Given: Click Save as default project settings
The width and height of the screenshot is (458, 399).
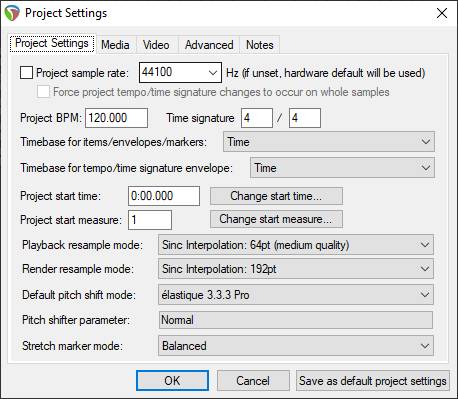Looking at the screenshot, I should (x=373, y=381).
